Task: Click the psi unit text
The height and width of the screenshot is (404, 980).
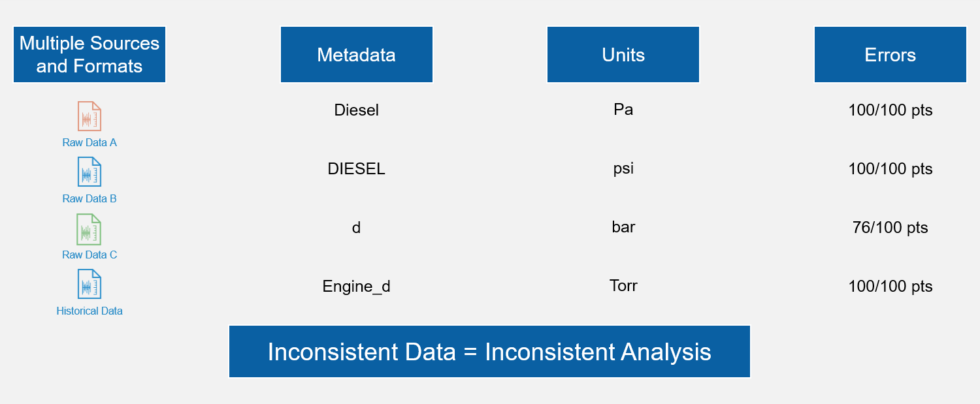Action: point(623,168)
